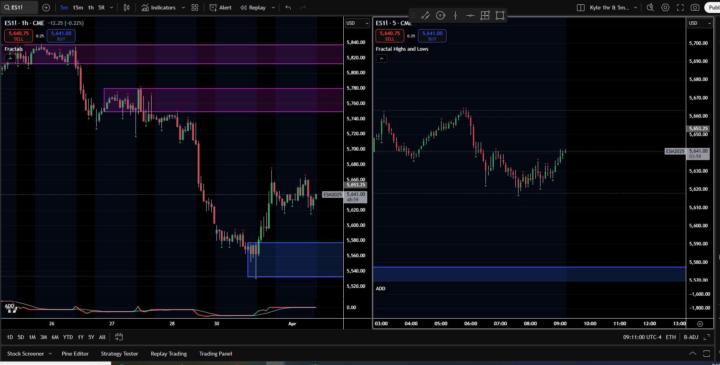Open the layout setup icon
The height and width of the screenshot is (365, 720).
click(x=580, y=7)
